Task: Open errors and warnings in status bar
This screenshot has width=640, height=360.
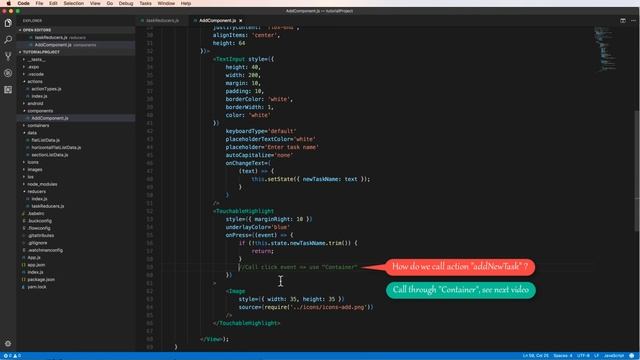Action: pos(12,356)
